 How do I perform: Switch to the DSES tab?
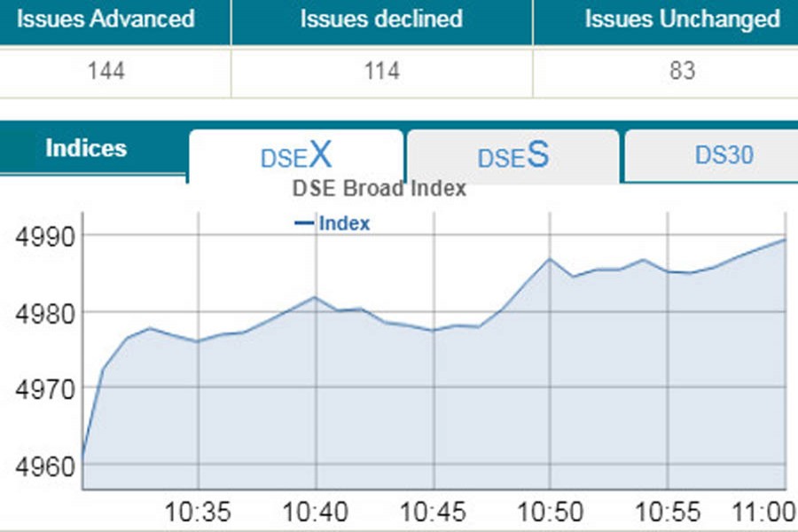512,156
